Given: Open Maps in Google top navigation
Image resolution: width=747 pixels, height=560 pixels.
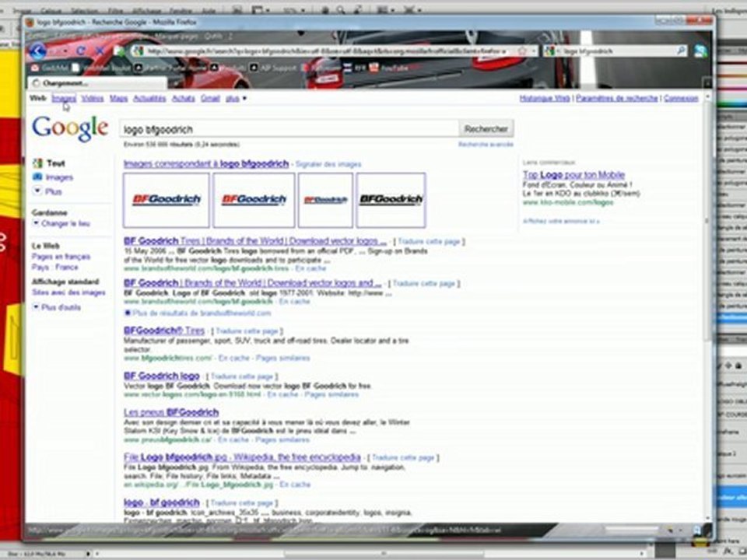Looking at the screenshot, I should (118, 99).
